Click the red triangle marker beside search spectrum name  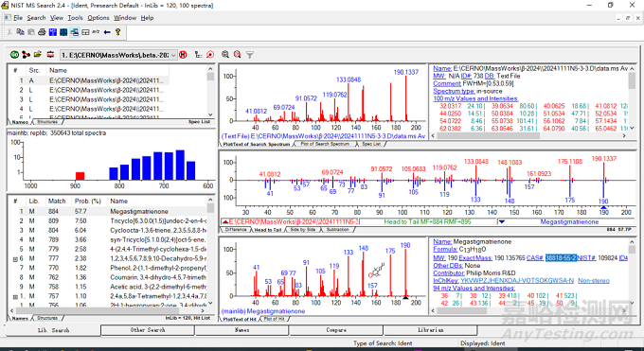[x=225, y=222]
